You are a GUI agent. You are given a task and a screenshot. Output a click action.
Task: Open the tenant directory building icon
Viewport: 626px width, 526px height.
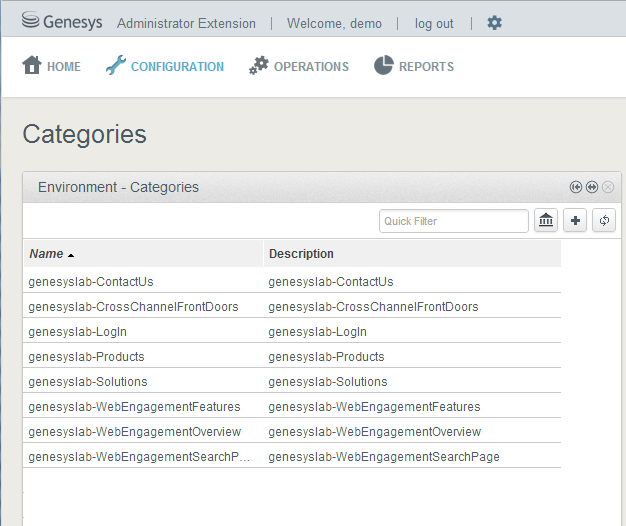coord(546,220)
